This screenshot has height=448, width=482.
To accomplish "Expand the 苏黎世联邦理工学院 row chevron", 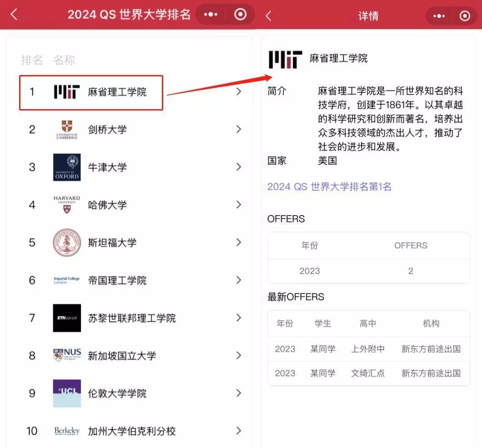I will click(x=239, y=317).
